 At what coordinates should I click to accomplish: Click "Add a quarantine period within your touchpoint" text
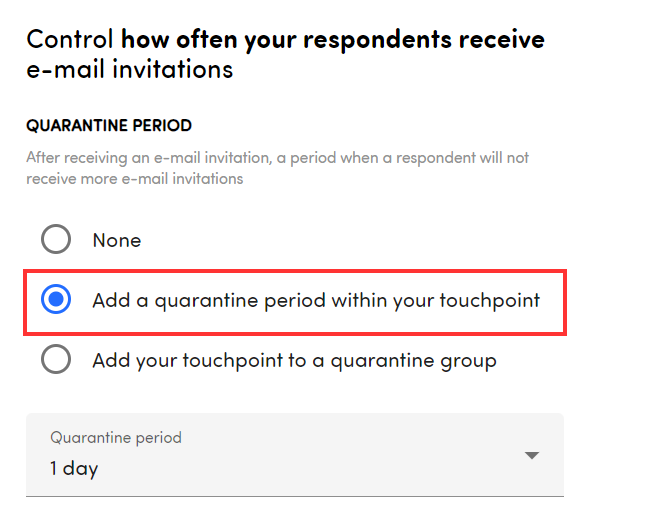coord(316,299)
